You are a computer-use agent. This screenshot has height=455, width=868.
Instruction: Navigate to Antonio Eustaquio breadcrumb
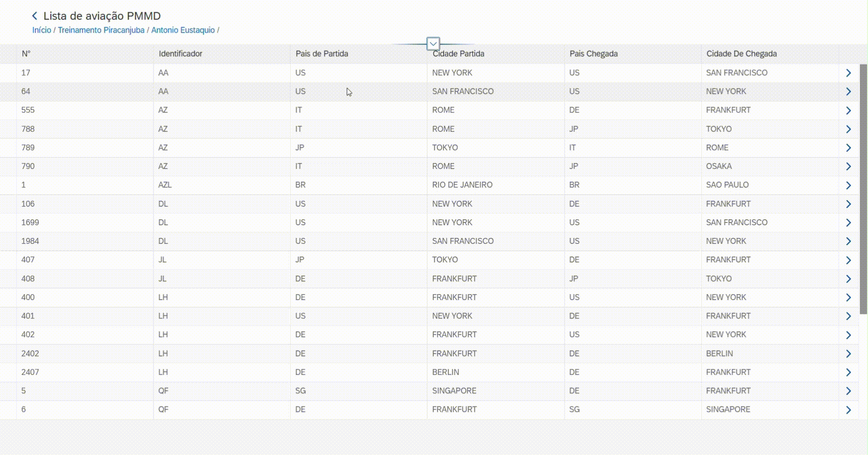point(183,30)
